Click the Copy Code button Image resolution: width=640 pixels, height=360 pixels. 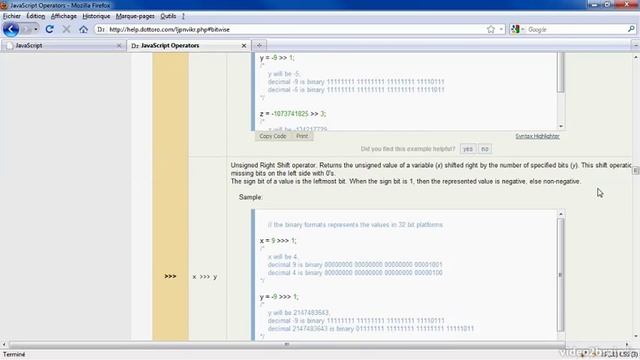[x=273, y=136]
